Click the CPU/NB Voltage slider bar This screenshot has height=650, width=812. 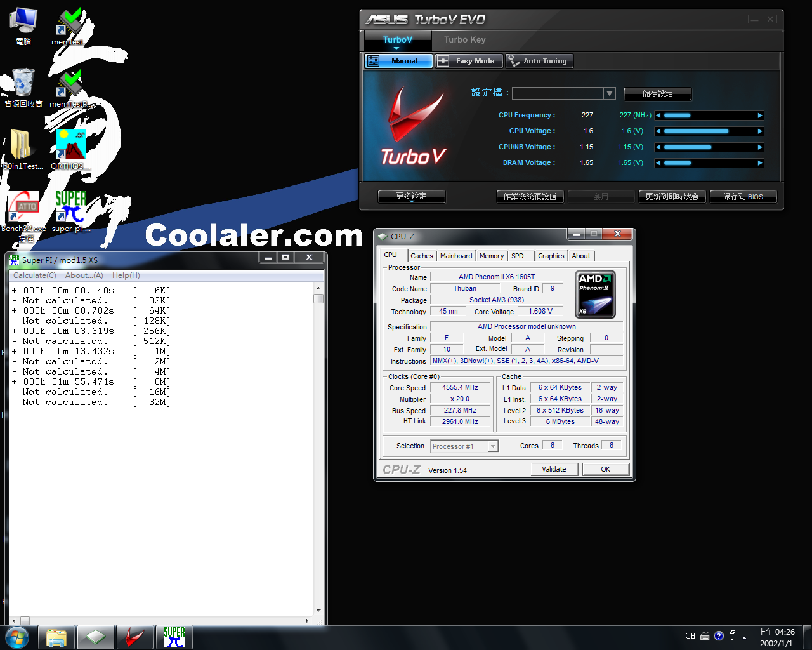tap(709, 147)
